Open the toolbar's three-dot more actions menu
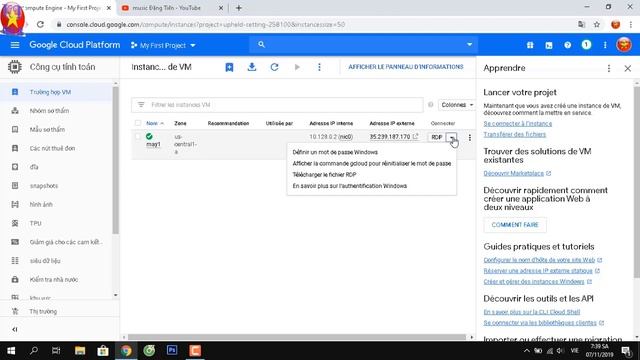Image resolution: width=640 pixels, height=360 pixels. coord(319,67)
